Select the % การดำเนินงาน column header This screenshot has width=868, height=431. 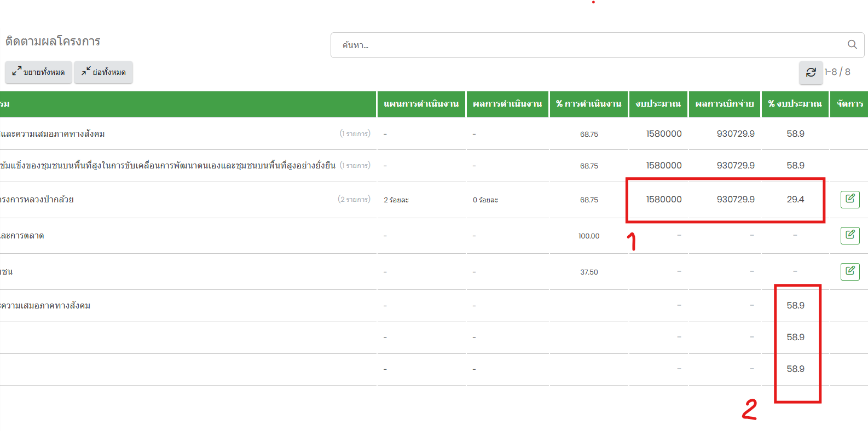coord(588,104)
